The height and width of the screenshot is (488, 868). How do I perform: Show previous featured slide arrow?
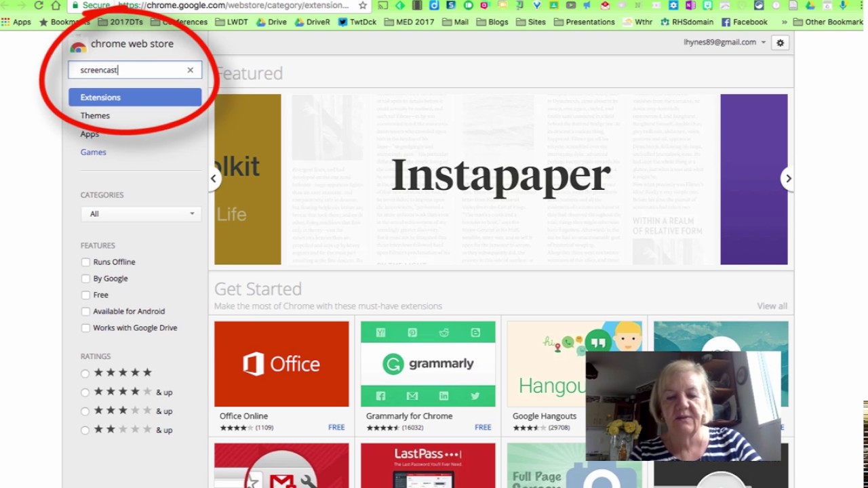(214, 178)
